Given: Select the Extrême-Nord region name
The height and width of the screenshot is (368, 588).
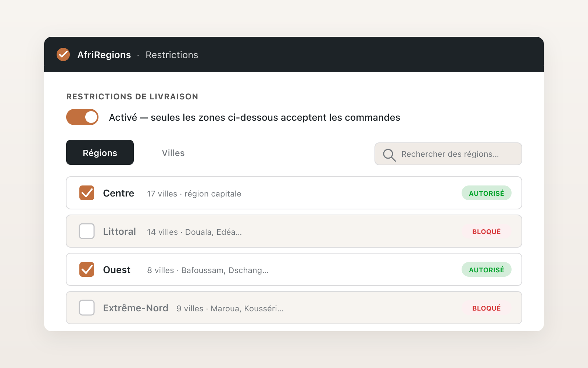Looking at the screenshot, I should pos(136,308).
